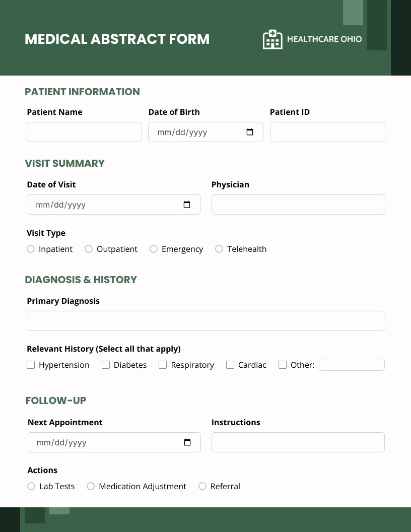Open the Date of Birth calendar picker
The width and height of the screenshot is (411, 532).
(249, 131)
